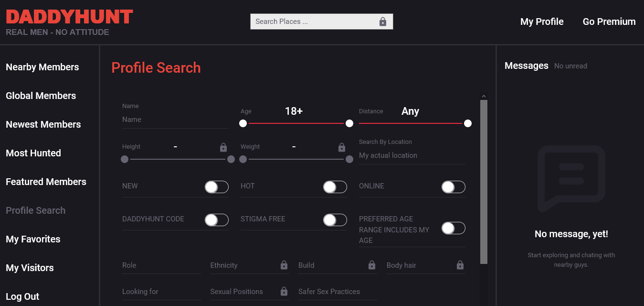
Task: Open the Build dropdown
Action: point(338,265)
